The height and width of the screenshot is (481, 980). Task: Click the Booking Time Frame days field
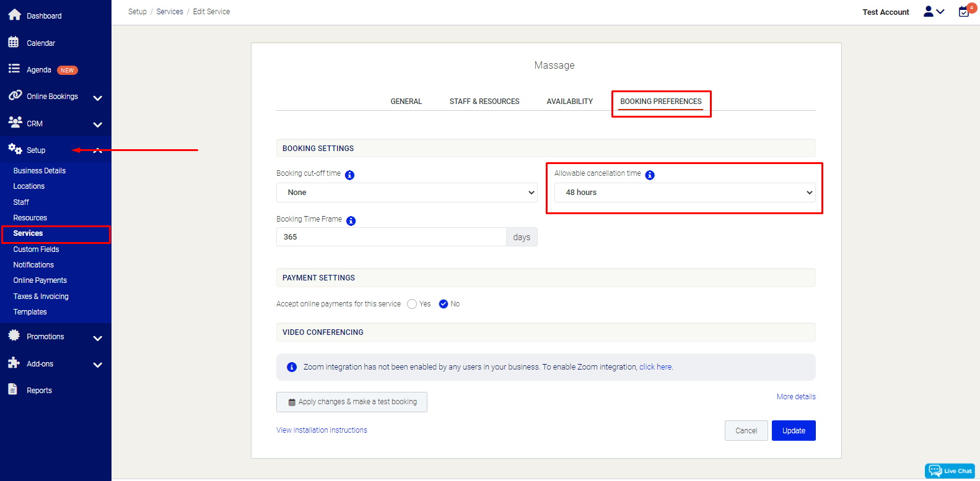(x=391, y=237)
